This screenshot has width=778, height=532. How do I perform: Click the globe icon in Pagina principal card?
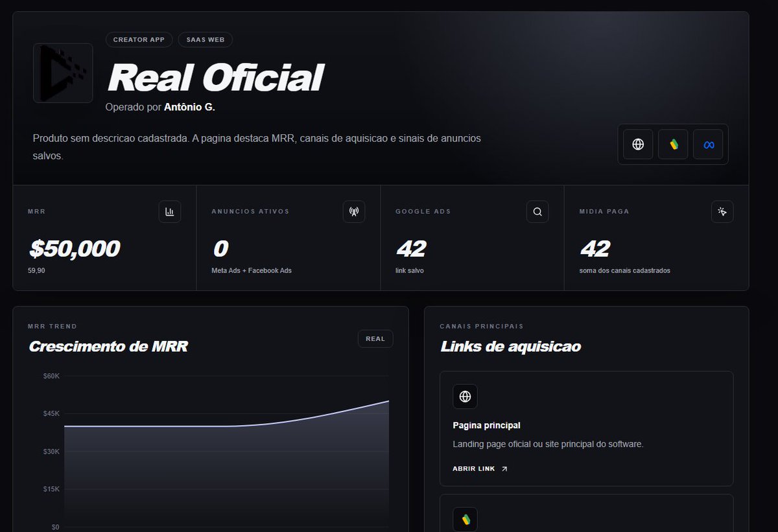pos(465,397)
